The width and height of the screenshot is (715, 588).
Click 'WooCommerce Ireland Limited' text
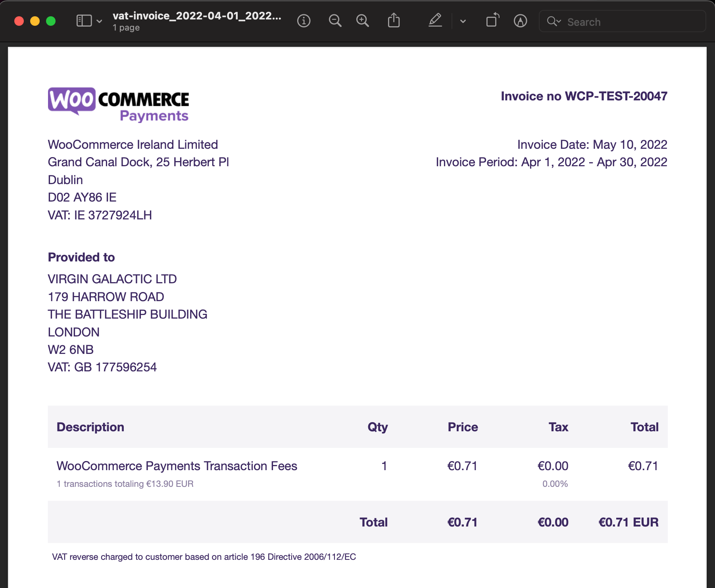(x=133, y=144)
